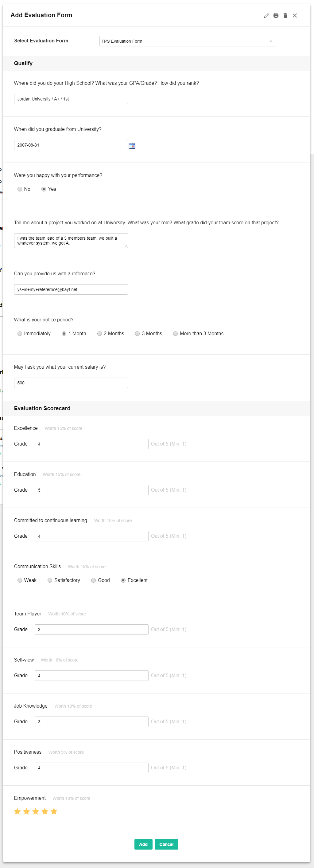
Task: Click the dropdown arrow of TPS Evaluation Form
Action: tap(271, 41)
